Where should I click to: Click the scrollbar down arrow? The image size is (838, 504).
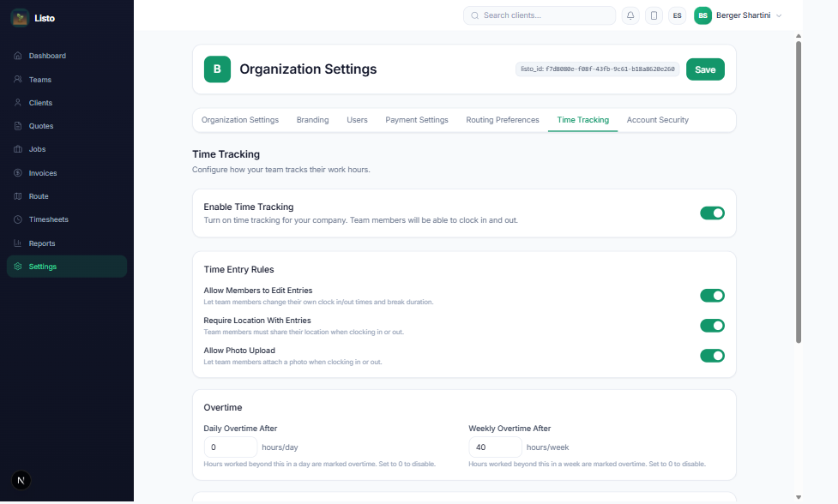(x=799, y=497)
